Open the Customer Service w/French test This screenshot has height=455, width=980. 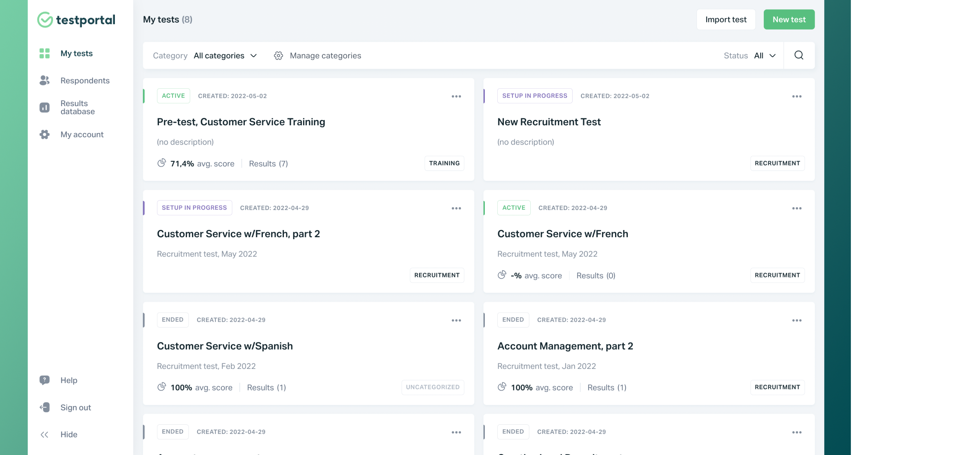point(563,234)
